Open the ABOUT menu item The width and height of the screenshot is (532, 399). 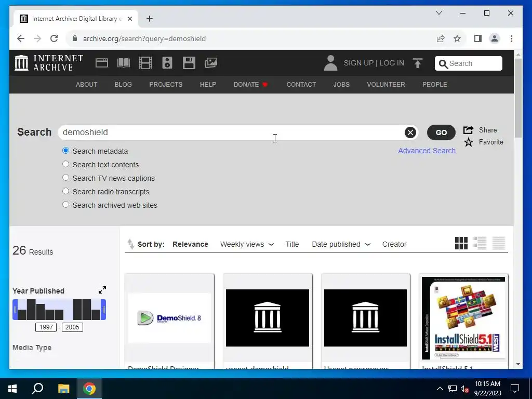tap(87, 85)
